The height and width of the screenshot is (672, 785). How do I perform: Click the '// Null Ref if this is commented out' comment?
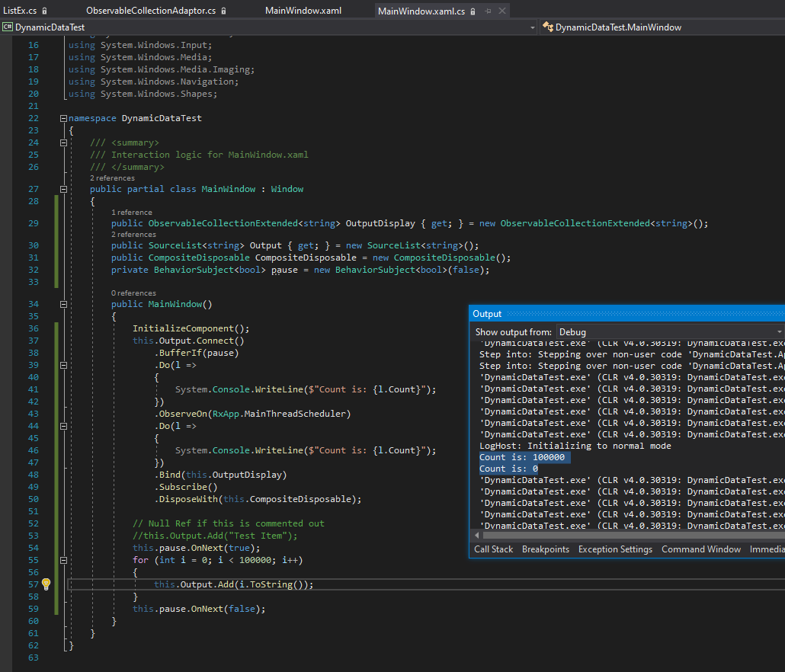click(x=229, y=523)
